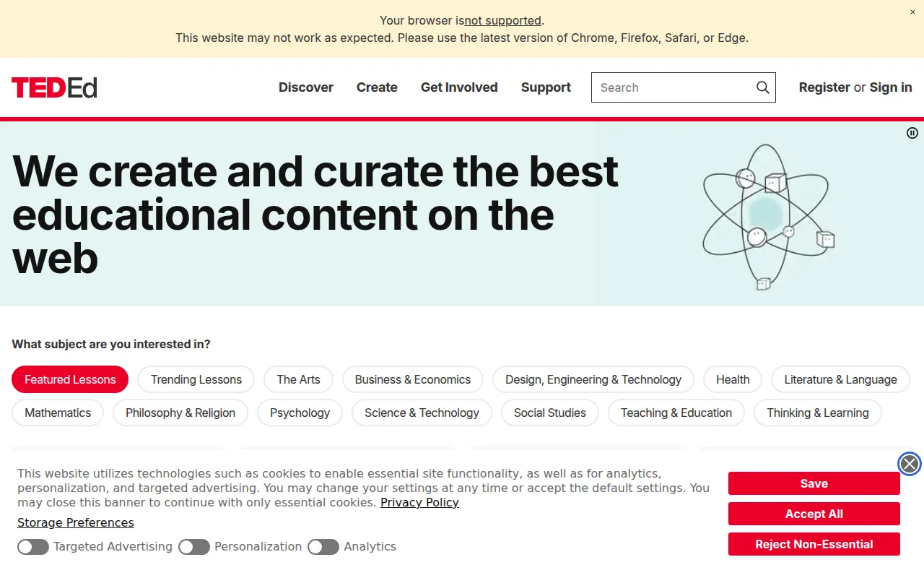Save cookie preferences
Image resolution: width=924 pixels, height=578 pixels.
[x=814, y=483]
